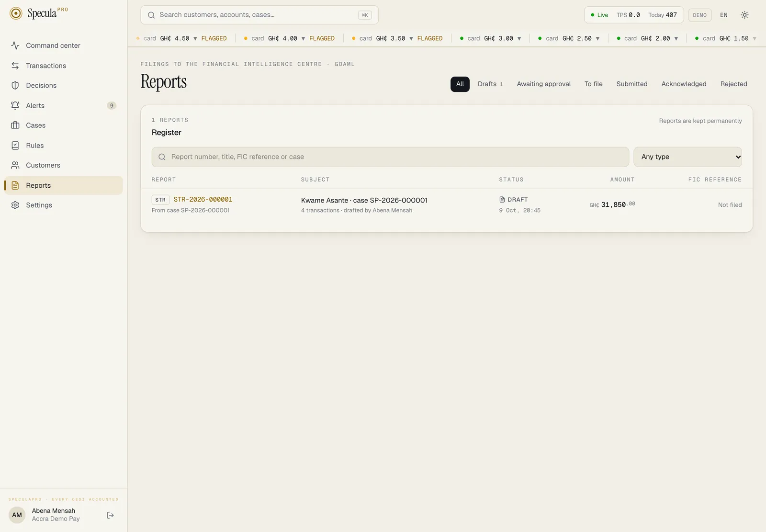Open report link STR-2026-000001
The height and width of the screenshot is (532, 766).
[x=203, y=200]
